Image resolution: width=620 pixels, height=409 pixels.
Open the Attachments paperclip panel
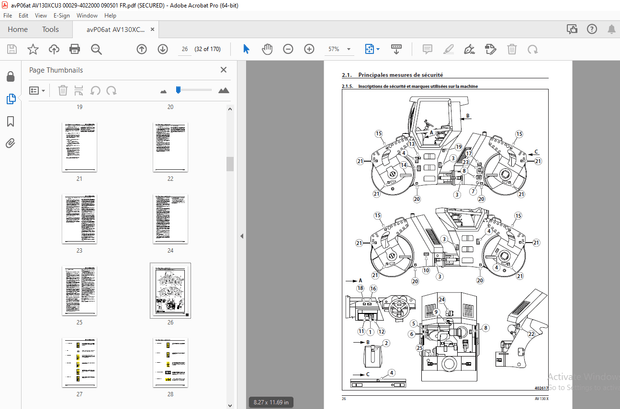pos(11,143)
